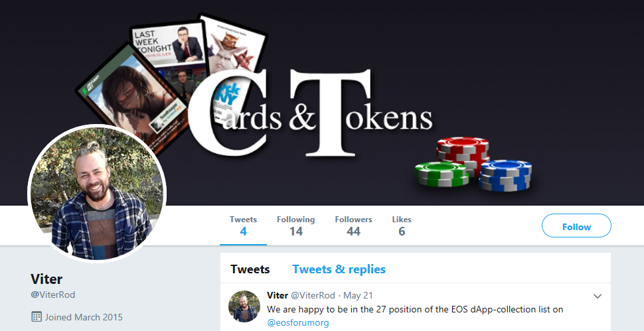
Task: Open the Following 14 list
Action: pyautogui.click(x=295, y=226)
